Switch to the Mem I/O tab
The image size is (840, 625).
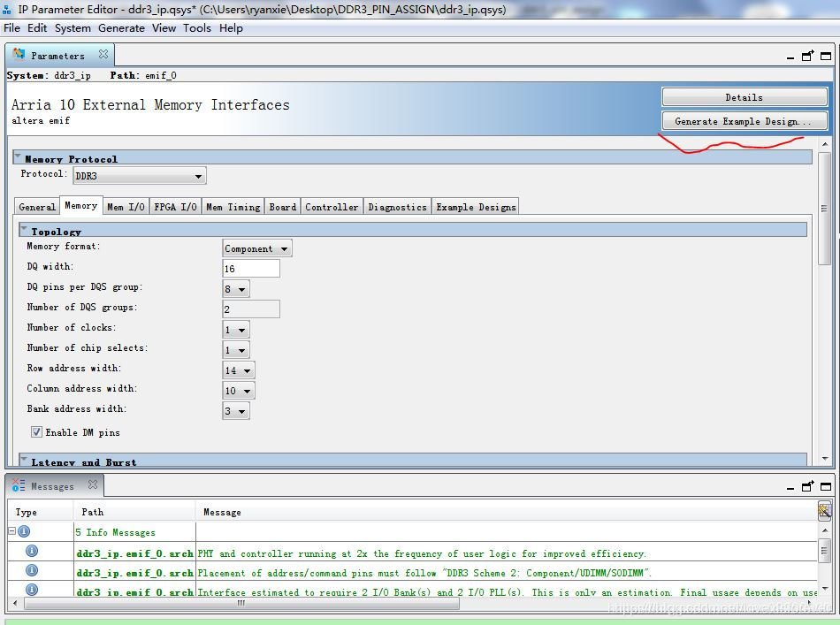click(126, 207)
